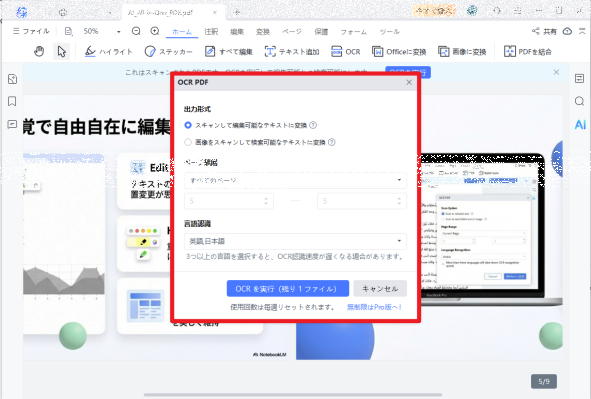This screenshot has height=399, width=591.
Task: Click the キャンセル button
Action: [380, 289]
